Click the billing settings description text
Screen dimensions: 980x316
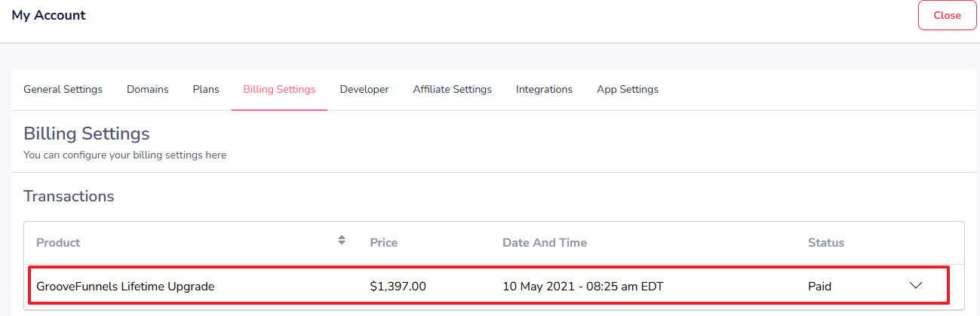tap(125, 155)
